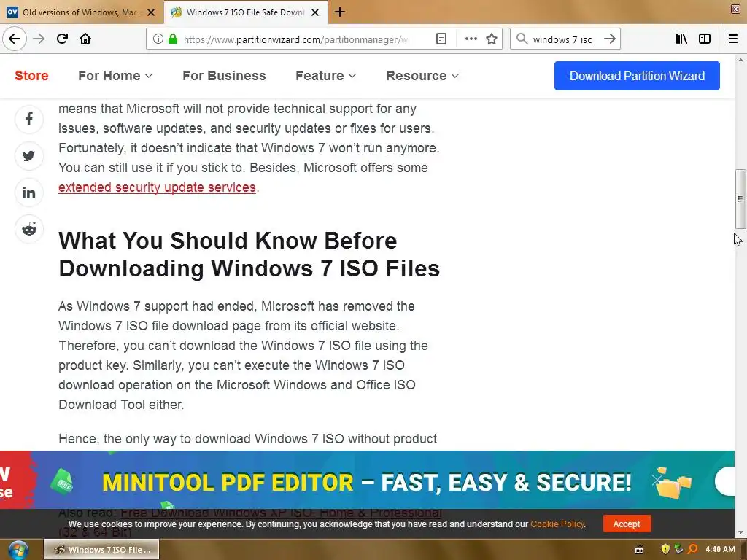The image size is (747, 560).
Task: Open the Windows Start menu
Action: click(x=18, y=550)
